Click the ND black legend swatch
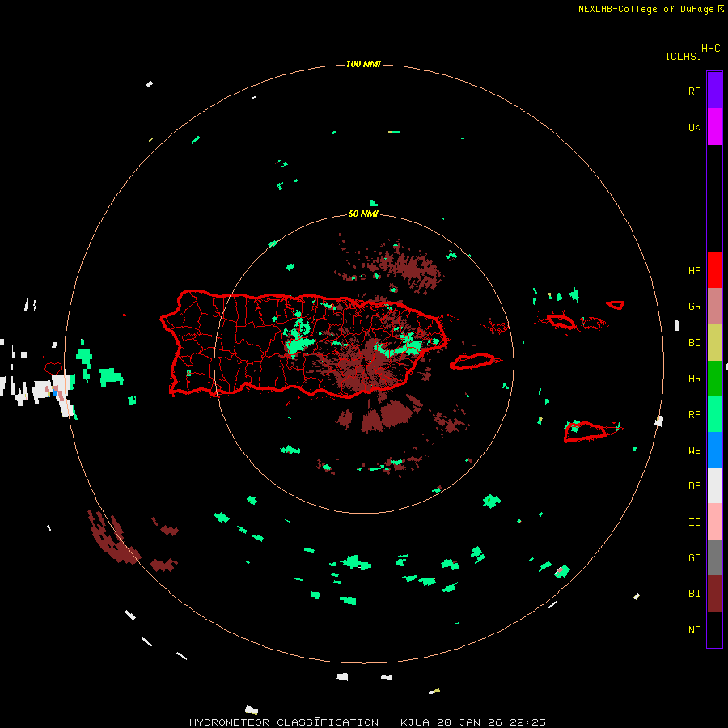Image resolution: width=728 pixels, height=728 pixels. pos(714,629)
